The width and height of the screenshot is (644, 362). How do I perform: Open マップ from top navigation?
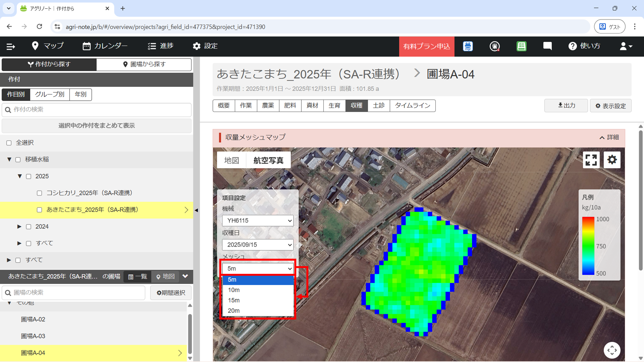click(x=48, y=46)
